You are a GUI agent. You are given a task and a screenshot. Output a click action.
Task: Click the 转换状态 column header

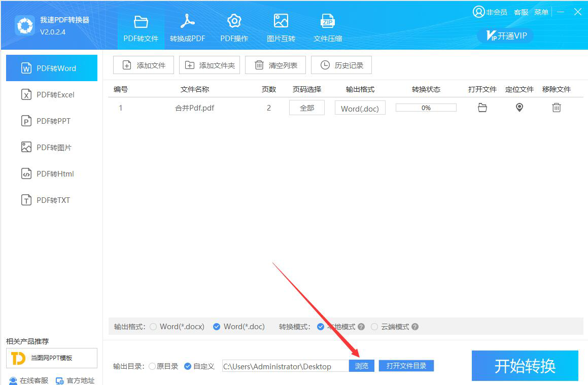point(426,89)
